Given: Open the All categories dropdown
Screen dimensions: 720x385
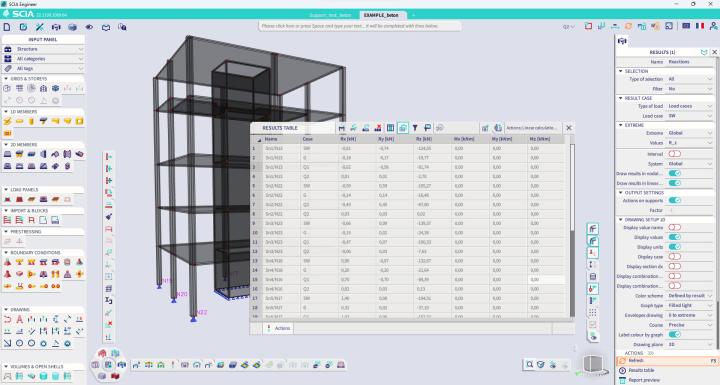Looking at the screenshot, I should coord(43,59).
